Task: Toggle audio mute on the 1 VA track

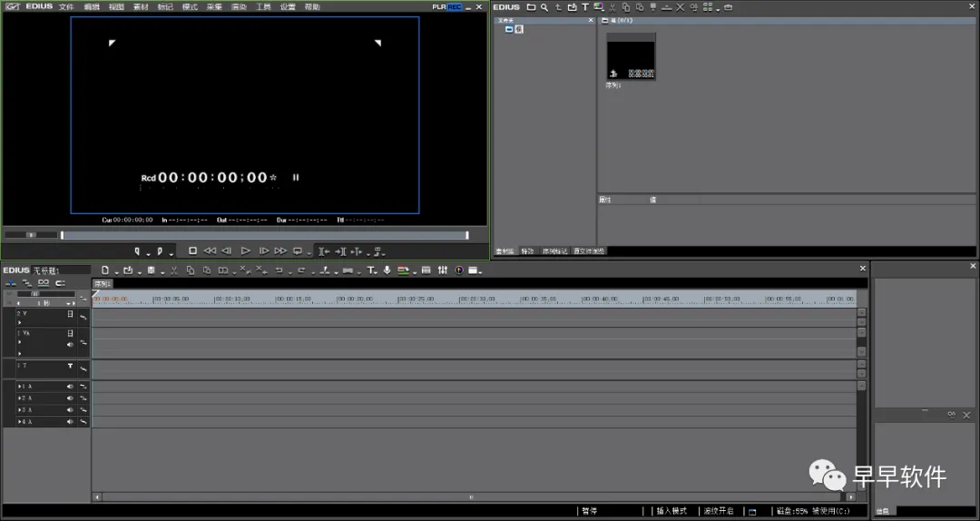Action: [70, 345]
